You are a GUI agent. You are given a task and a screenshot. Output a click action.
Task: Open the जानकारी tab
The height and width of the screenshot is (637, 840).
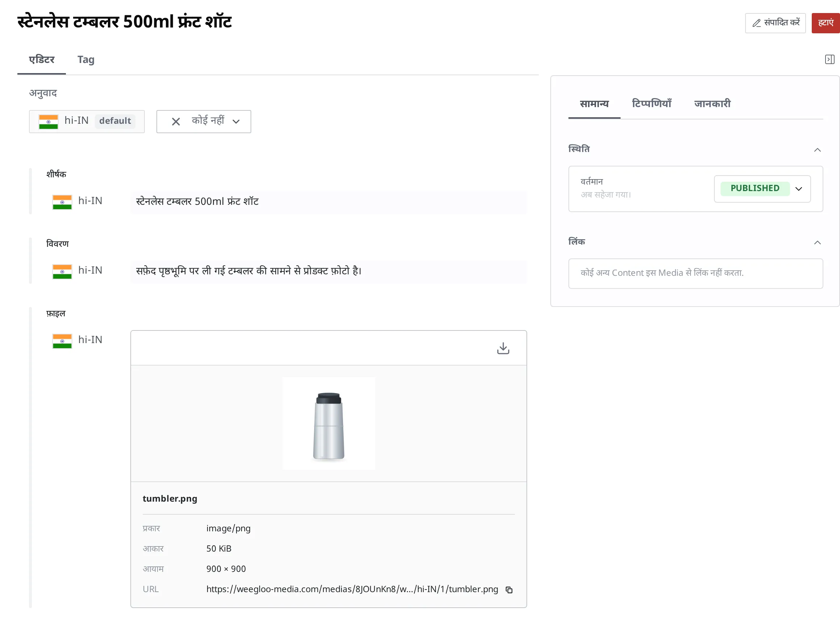(x=712, y=104)
